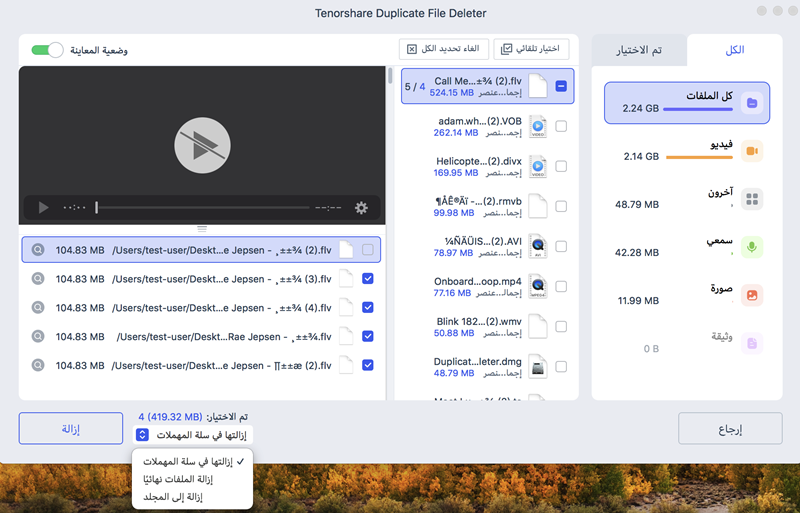Check the Duplicat...leter.dmg checkbox
This screenshot has width=800, height=513.
pyautogui.click(x=561, y=367)
